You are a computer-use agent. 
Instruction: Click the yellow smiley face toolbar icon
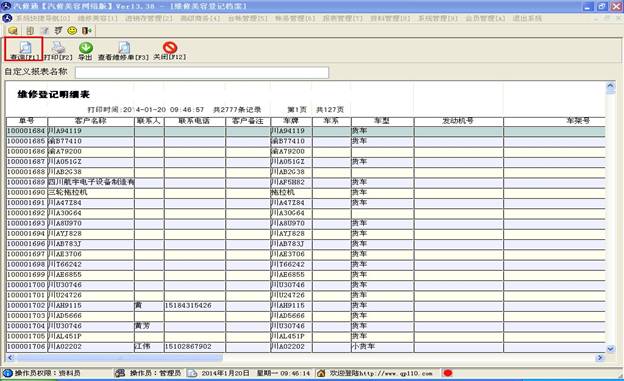coord(72,30)
